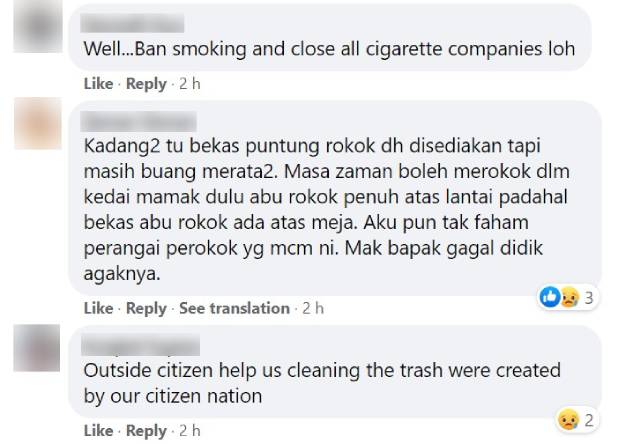View the 2 reactions count

589,420
